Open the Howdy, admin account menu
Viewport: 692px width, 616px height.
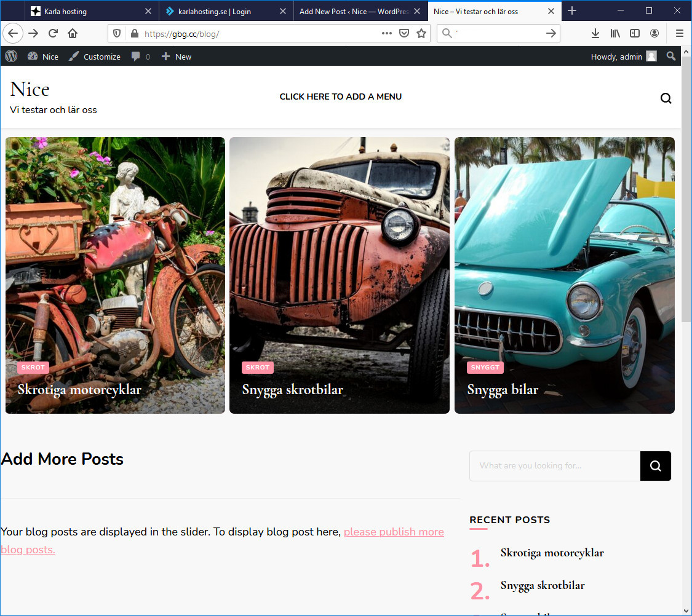(x=624, y=57)
